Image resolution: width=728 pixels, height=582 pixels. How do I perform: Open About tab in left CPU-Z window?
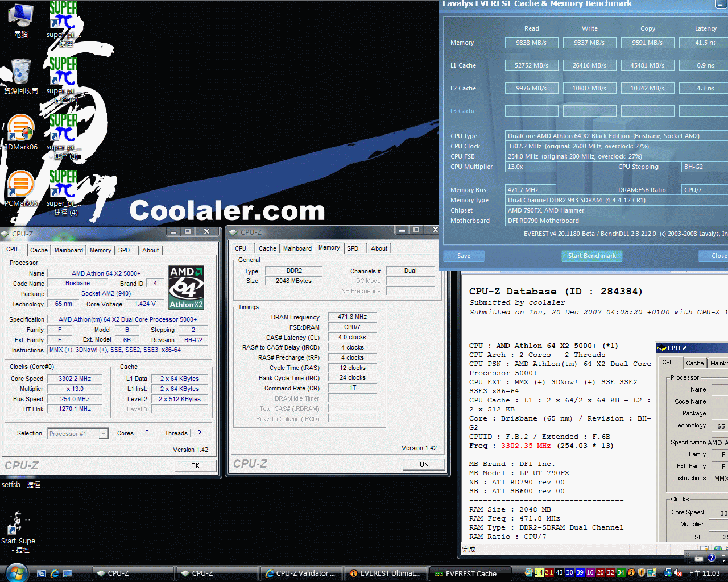click(x=151, y=250)
